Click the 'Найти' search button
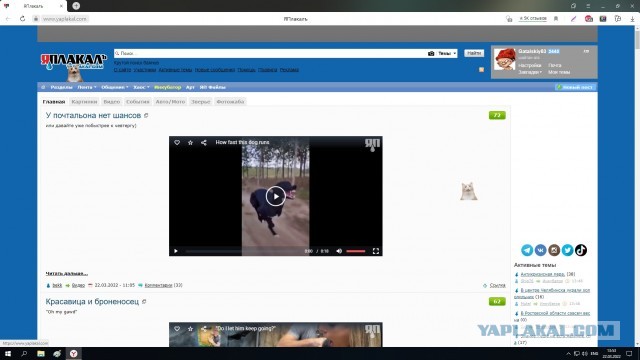The image size is (640, 360). 474,53
